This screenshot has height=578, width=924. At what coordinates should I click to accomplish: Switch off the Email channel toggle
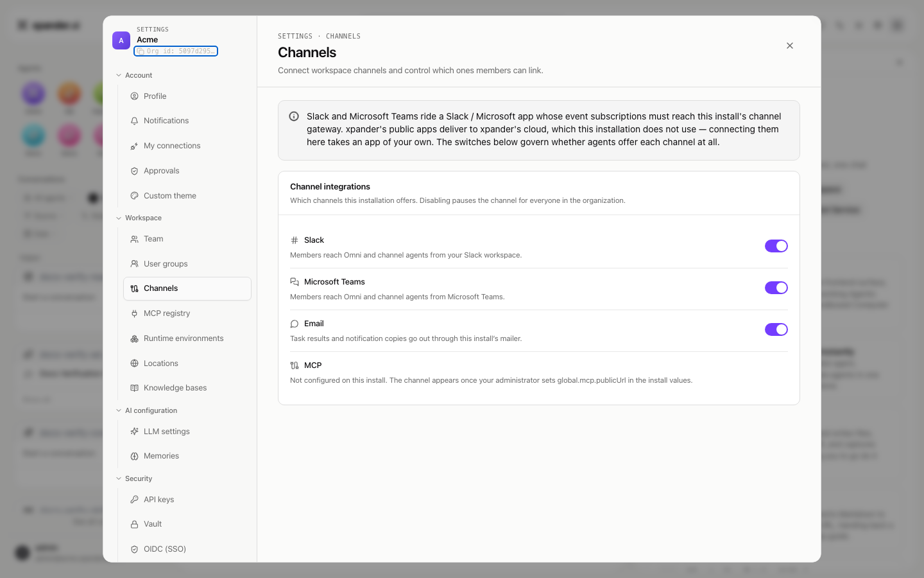point(776,329)
